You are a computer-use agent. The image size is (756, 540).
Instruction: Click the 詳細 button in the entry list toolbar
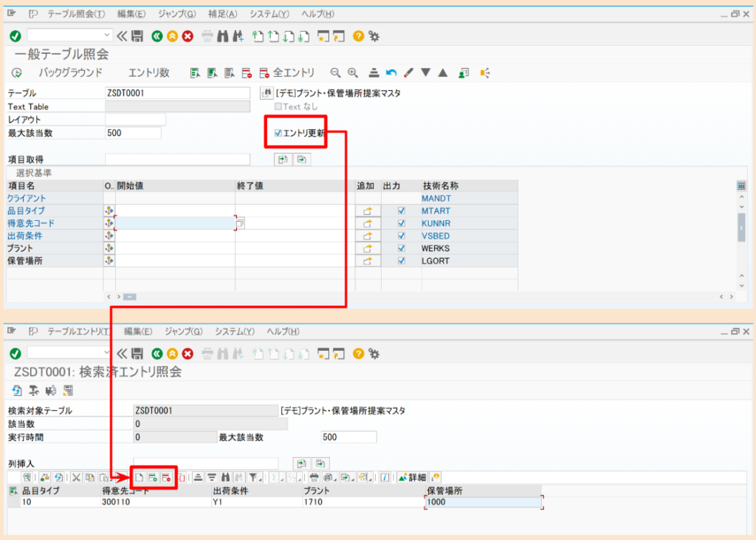414,476
